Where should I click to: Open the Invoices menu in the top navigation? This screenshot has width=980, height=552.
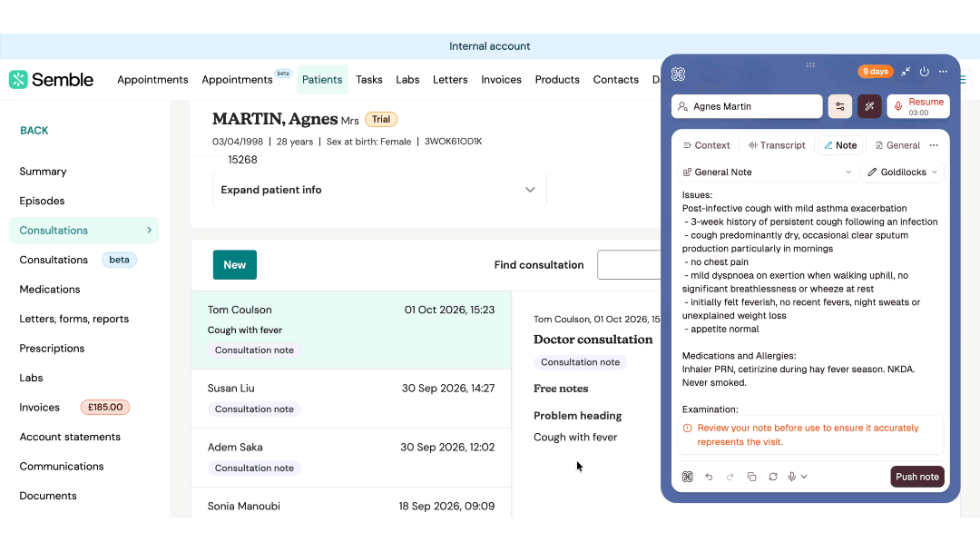[501, 79]
